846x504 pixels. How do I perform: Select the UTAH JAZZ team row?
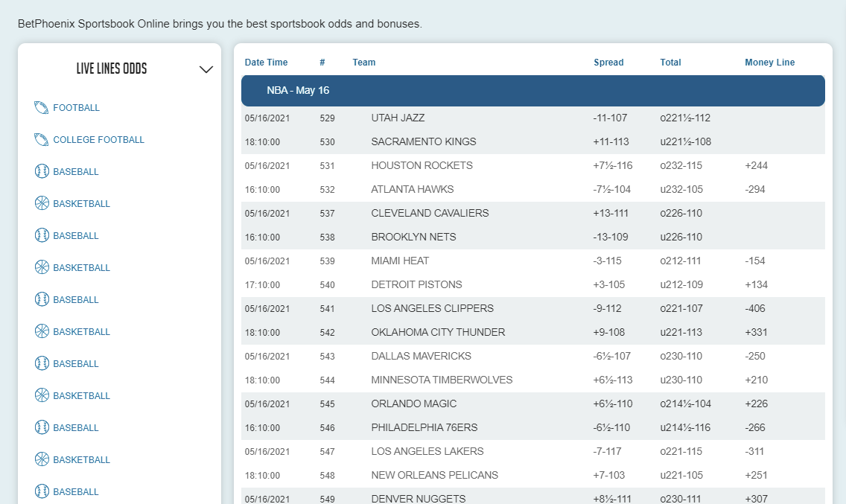point(533,118)
